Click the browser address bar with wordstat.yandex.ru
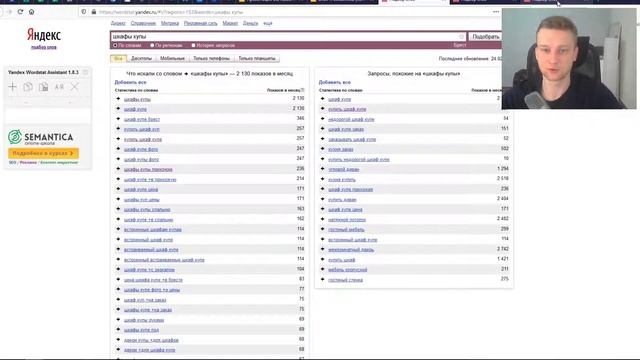 pyautogui.click(x=286, y=12)
